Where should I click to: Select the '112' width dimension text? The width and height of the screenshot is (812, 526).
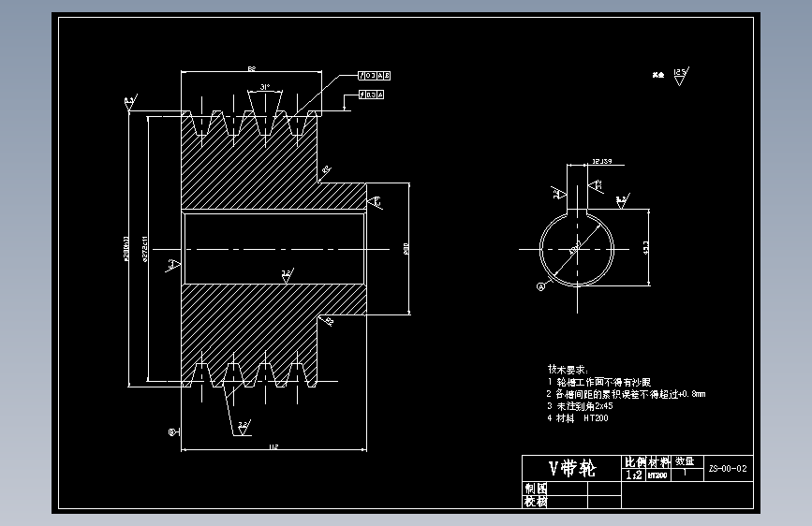[273, 446]
